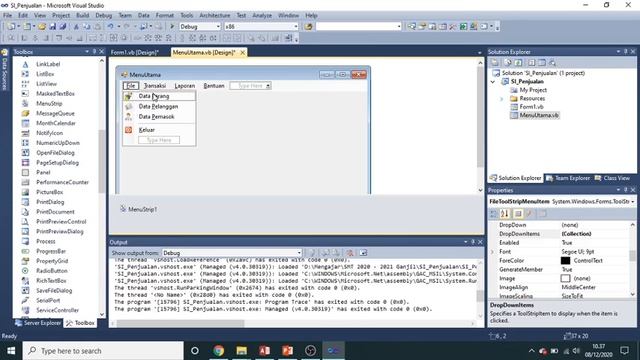Viewport: 640px width, 360px height.
Task: Click Transaksi in the form's menu strip
Action: (x=155, y=86)
